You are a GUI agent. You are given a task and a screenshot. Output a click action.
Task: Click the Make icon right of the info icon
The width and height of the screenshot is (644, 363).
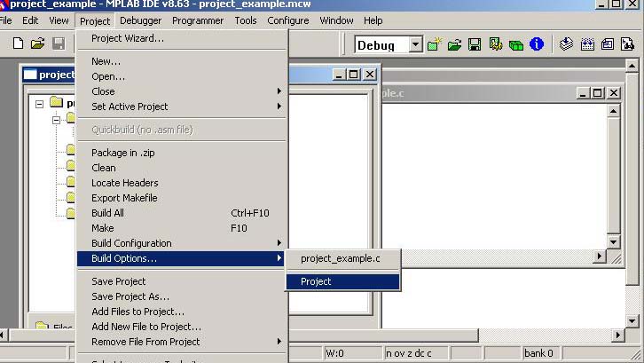[x=566, y=44]
